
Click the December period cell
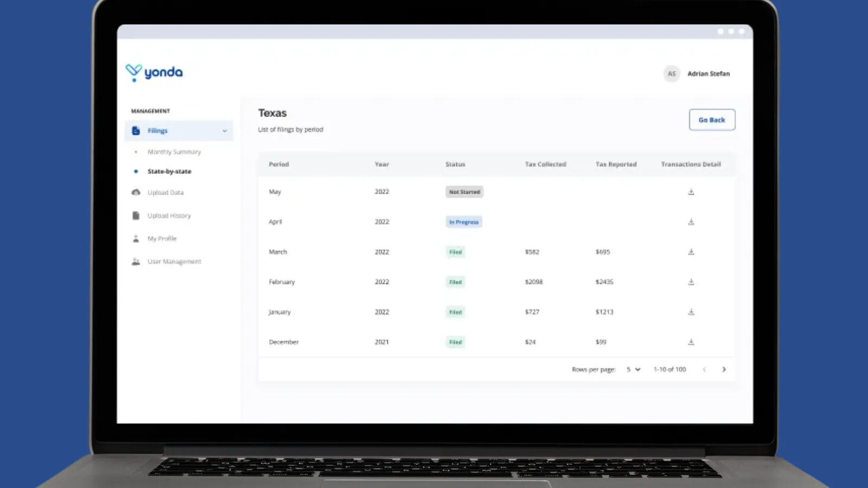[284, 342]
